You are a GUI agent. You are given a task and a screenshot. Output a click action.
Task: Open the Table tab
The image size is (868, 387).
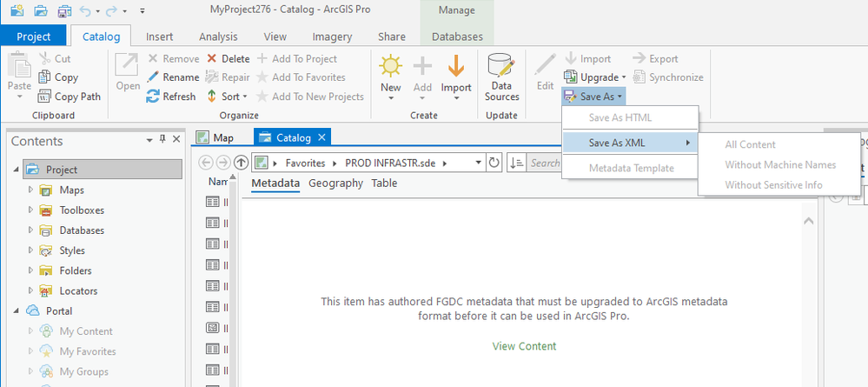[384, 183]
